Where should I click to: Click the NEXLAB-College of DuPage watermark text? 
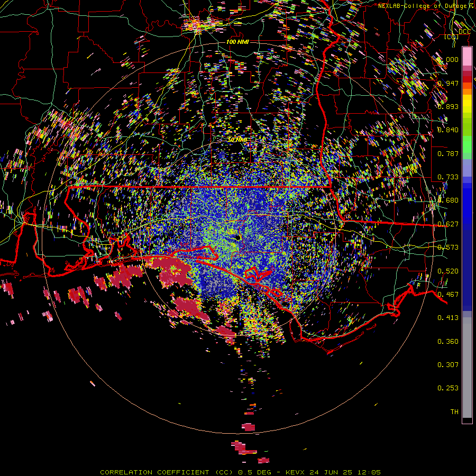coord(424,6)
